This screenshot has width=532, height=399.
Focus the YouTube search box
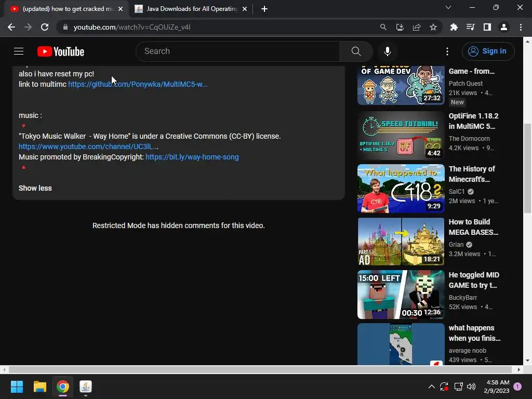pos(238,51)
